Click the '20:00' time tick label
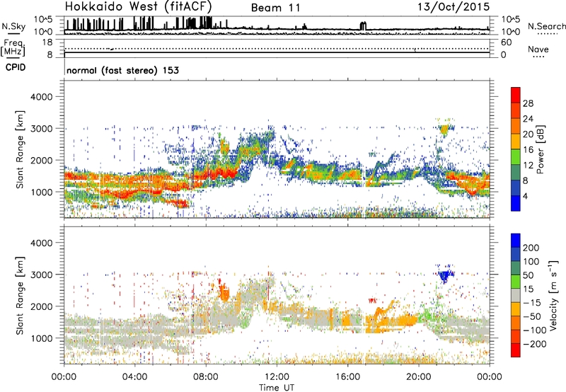 coord(419,377)
